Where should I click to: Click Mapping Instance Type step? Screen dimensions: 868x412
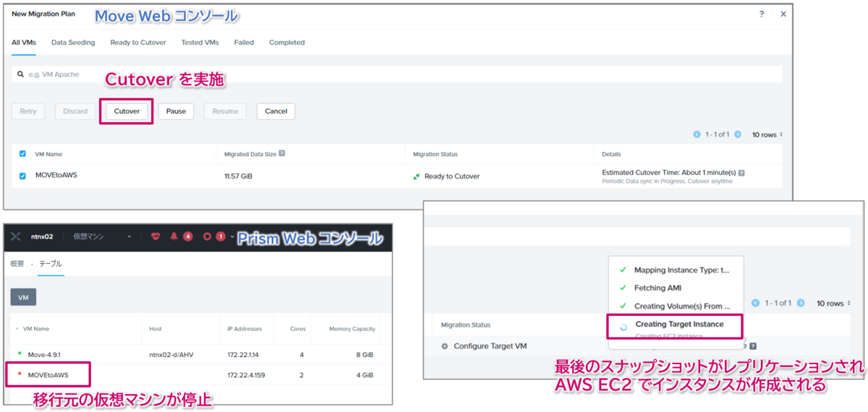click(x=682, y=270)
